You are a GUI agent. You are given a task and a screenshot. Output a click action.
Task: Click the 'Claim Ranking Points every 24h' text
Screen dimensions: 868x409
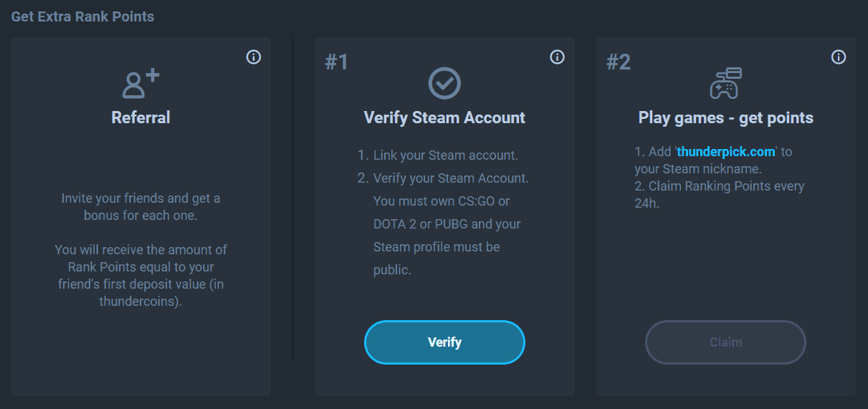(x=720, y=195)
